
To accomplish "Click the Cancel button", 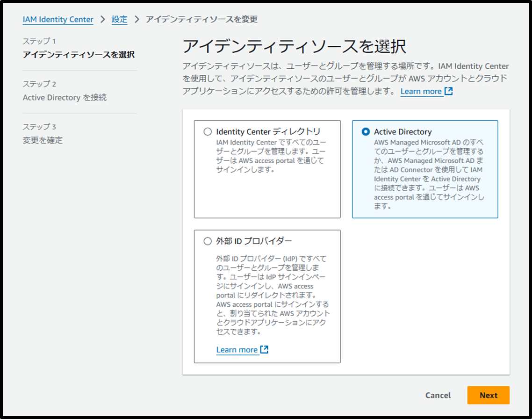I will coord(438,395).
